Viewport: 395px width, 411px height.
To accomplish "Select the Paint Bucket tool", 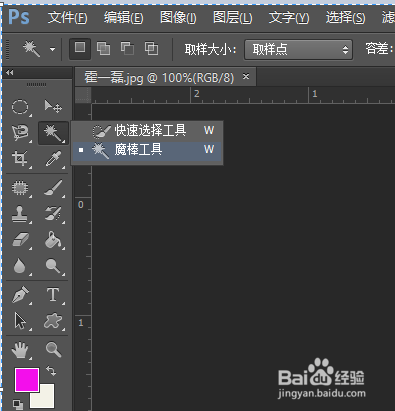I will [x=53, y=240].
